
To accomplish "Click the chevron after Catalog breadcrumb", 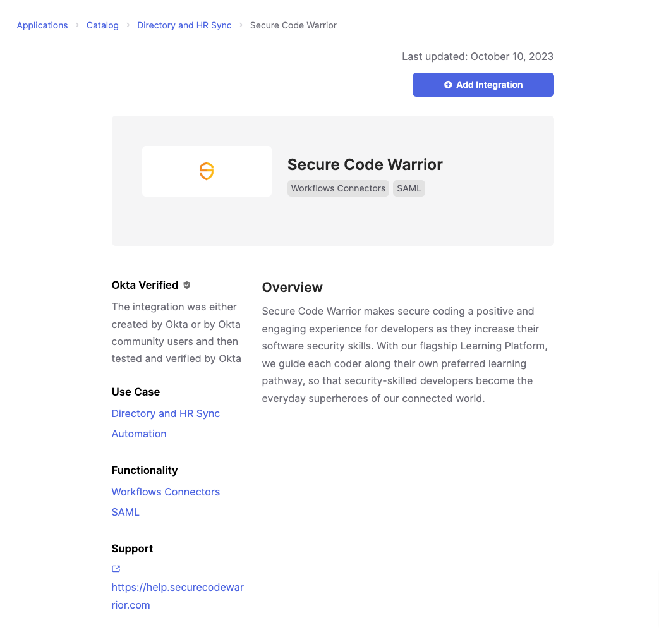I will point(128,25).
